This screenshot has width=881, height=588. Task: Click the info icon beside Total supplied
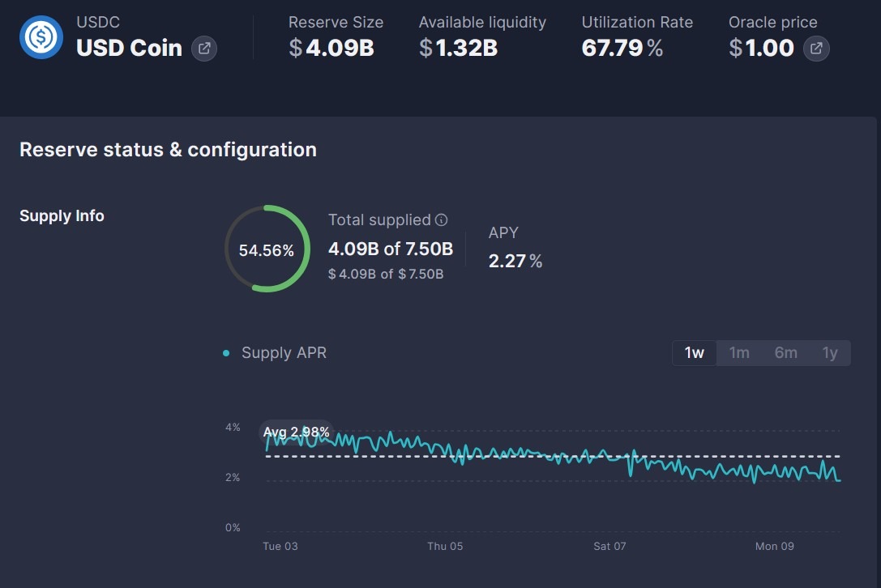coord(441,219)
